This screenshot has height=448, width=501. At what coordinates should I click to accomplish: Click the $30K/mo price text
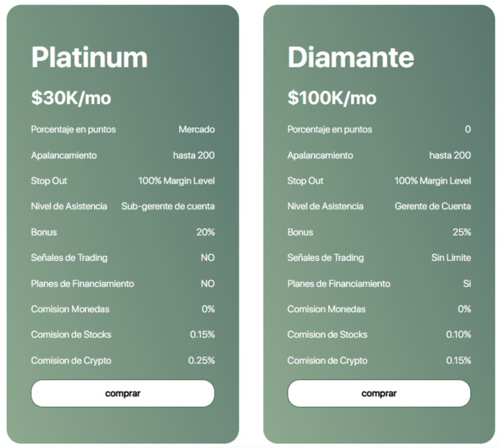click(71, 98)
